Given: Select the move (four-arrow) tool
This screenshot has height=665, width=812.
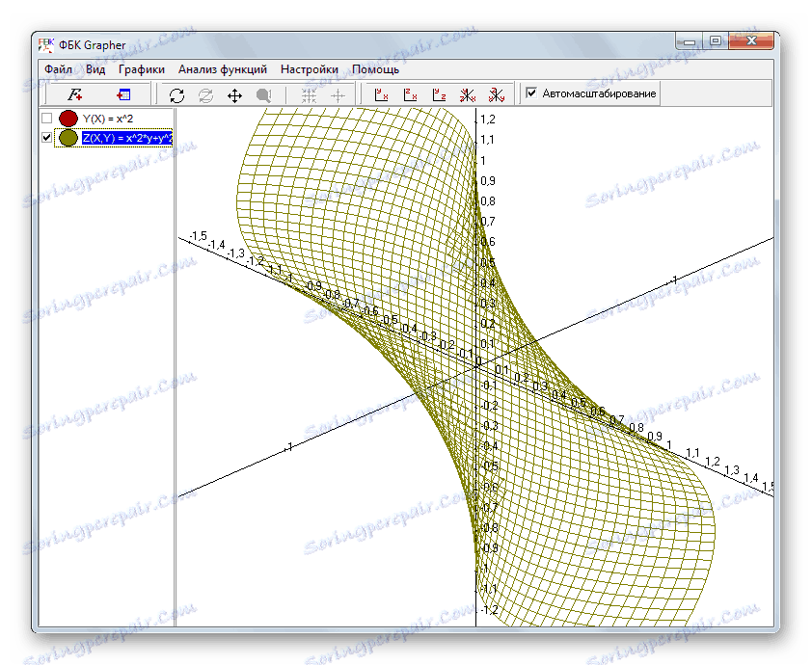Looking at the screenshot, I should (234, 94).
